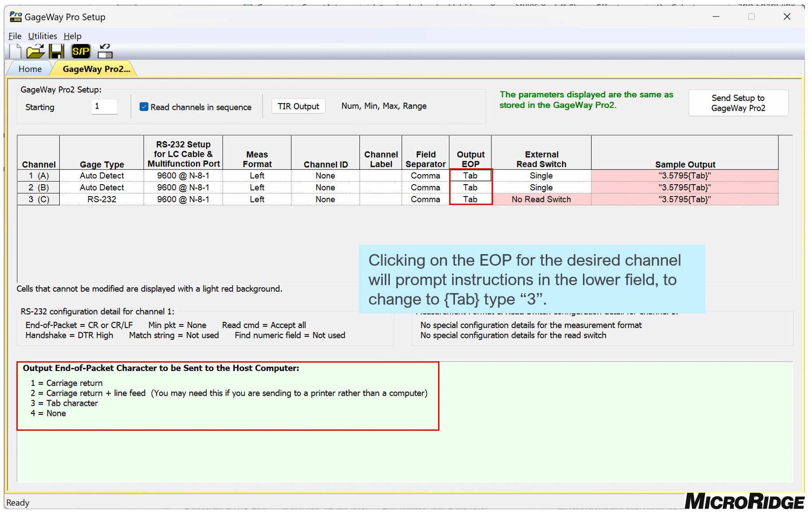Click the GageWay Pro Setup title icon
The image size is (812, 514).
[x=16, y=17]
